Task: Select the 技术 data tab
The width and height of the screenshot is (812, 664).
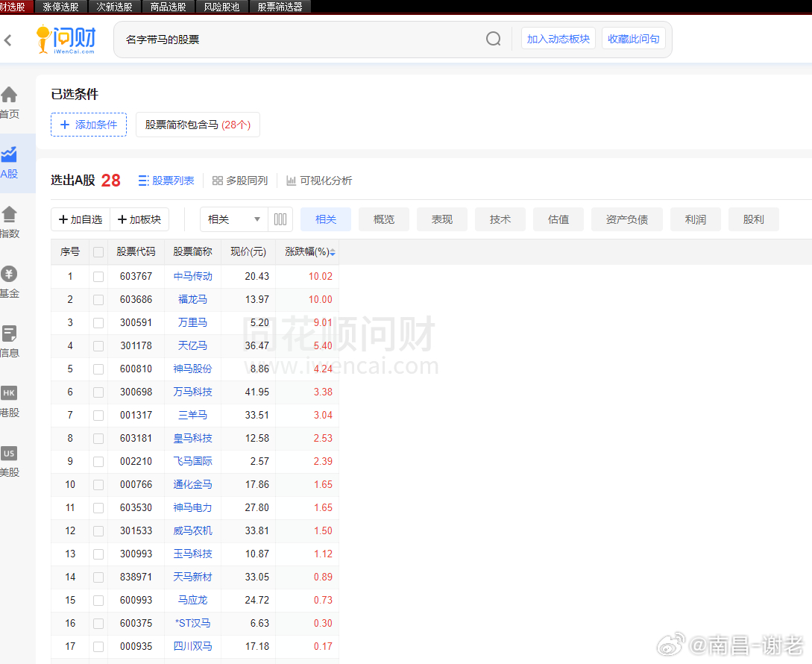Action: (x=500, y=219)
